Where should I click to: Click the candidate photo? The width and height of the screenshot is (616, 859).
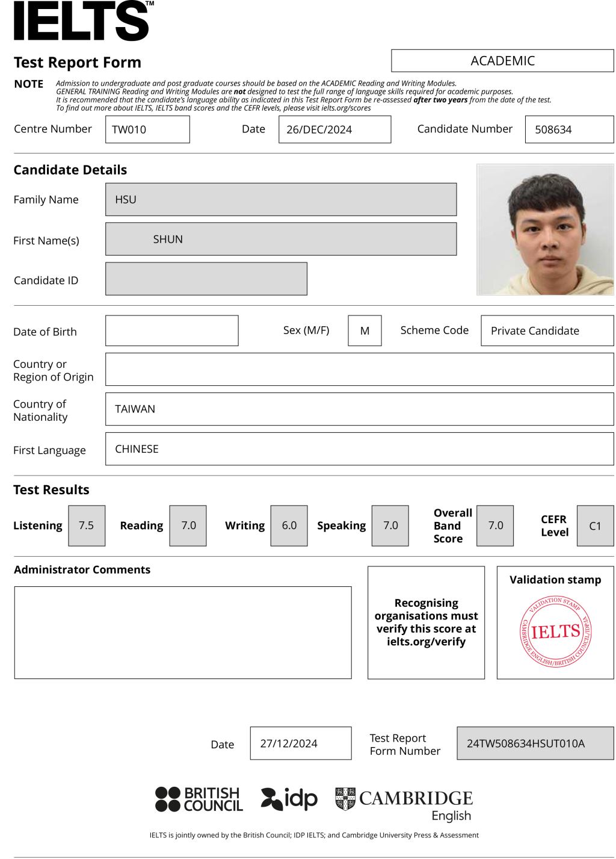pos(545,229)
